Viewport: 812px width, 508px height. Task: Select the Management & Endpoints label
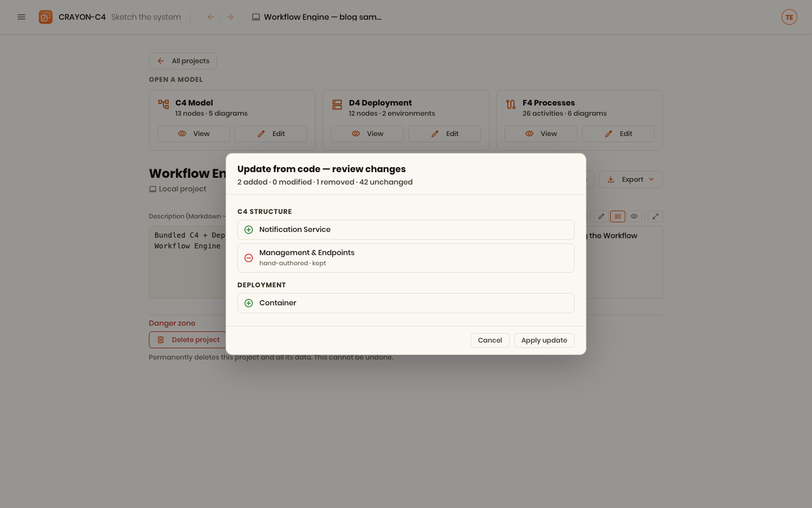(307, 253)
